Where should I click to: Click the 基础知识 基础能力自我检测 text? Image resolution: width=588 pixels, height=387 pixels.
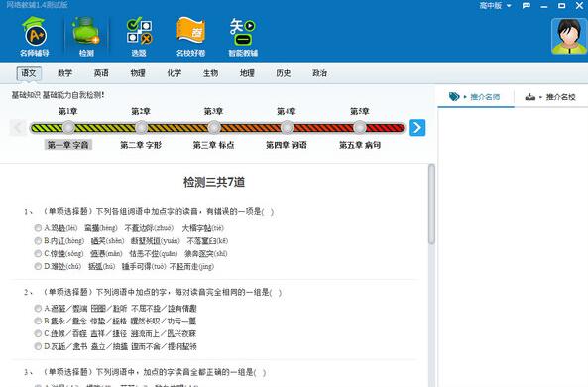[x=59, y=95]
